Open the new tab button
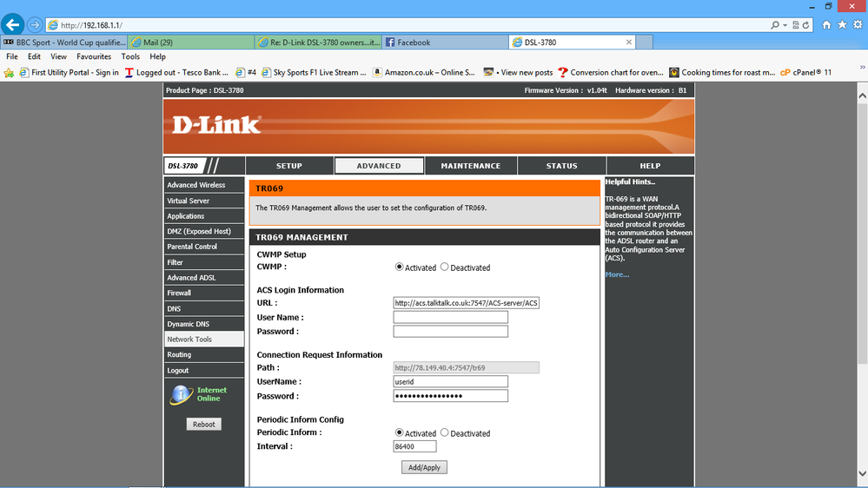 644,42
